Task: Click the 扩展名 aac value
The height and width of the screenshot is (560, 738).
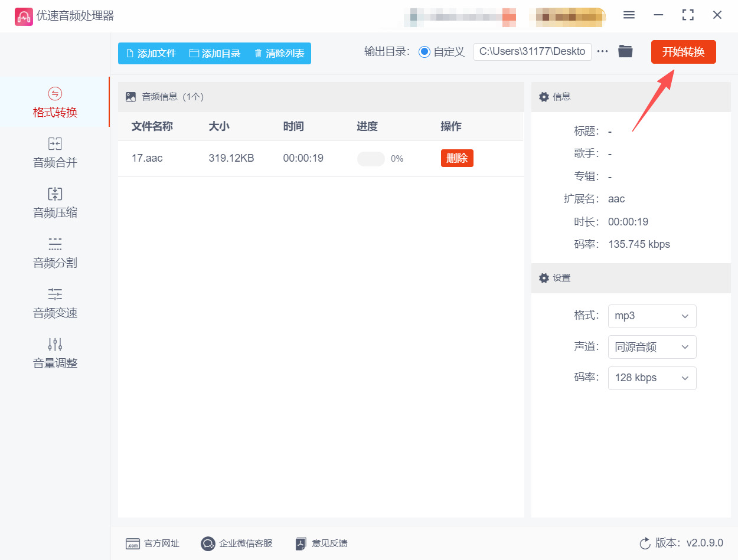Action: coord(616,199)
